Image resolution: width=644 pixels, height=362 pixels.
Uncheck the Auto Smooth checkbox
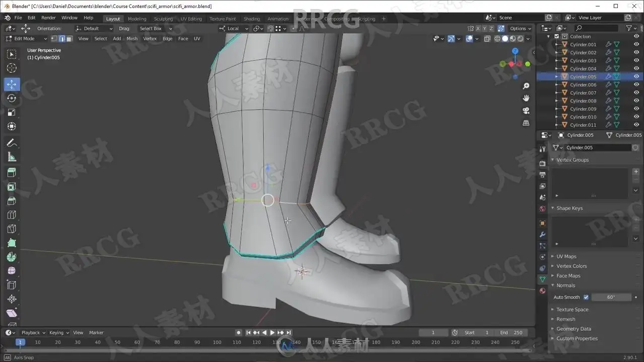pos(586,297)
